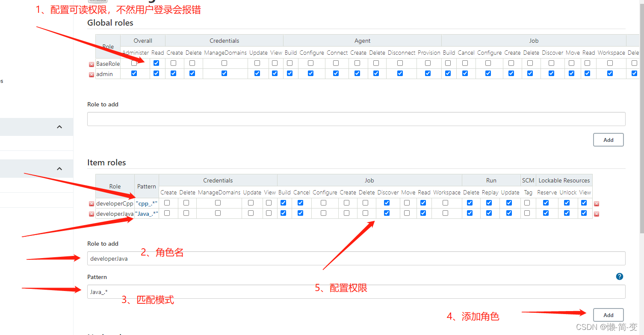Viewport: 644px width, 335px height.
Task: Uncheck developerJava Lockable Resources View checkbox
Action: [x=584, y=213]
